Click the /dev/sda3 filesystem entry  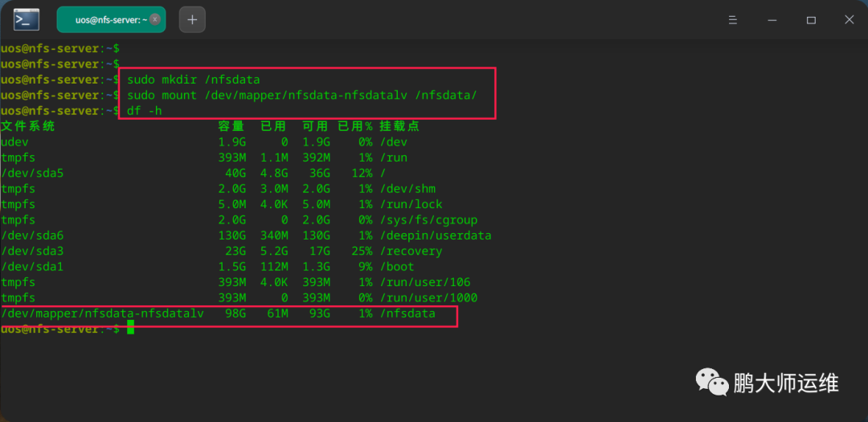tap(32, 252)
